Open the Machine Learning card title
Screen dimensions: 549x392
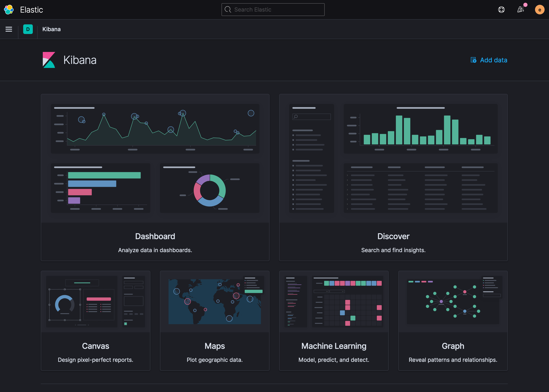(334, 346)
